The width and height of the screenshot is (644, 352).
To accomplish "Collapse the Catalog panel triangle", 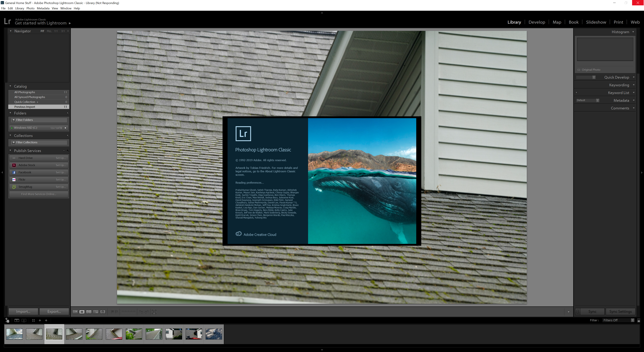I will tap(11, 86).
